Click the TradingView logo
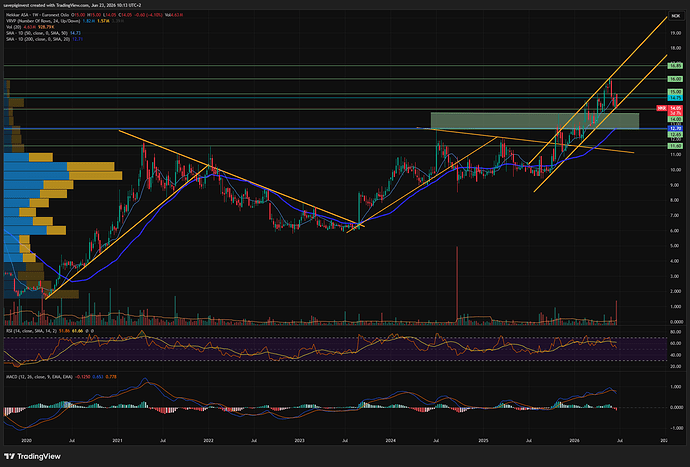 pos(33,456)
